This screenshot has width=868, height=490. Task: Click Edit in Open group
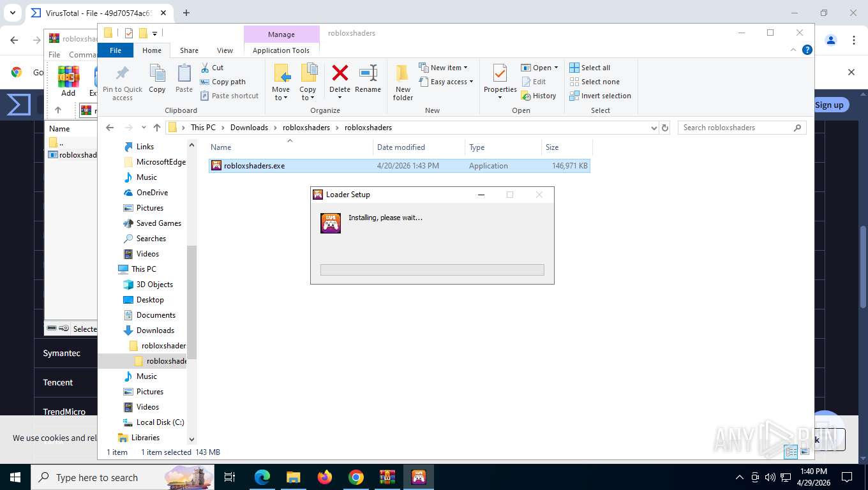click(x=534, y=82)
